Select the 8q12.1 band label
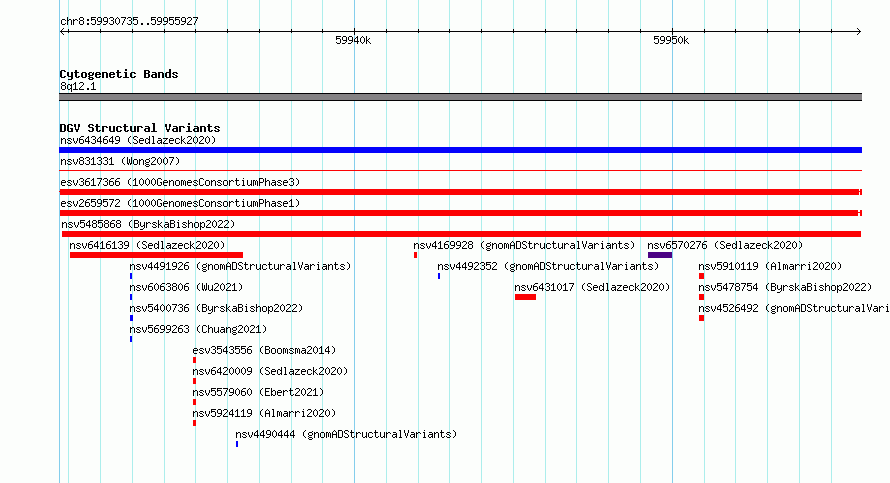Viewport: 890px width, 483px height. coord(78,86)
